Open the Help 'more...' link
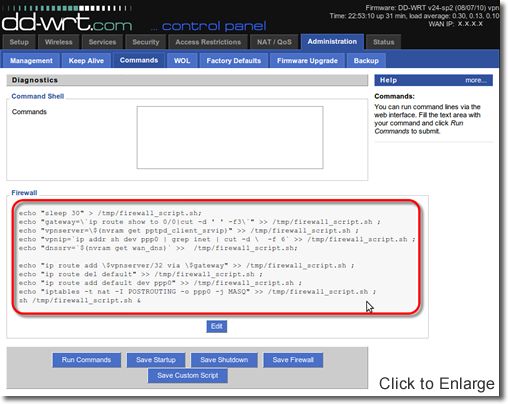Screen dimensions: 508x404 (476, 80)
